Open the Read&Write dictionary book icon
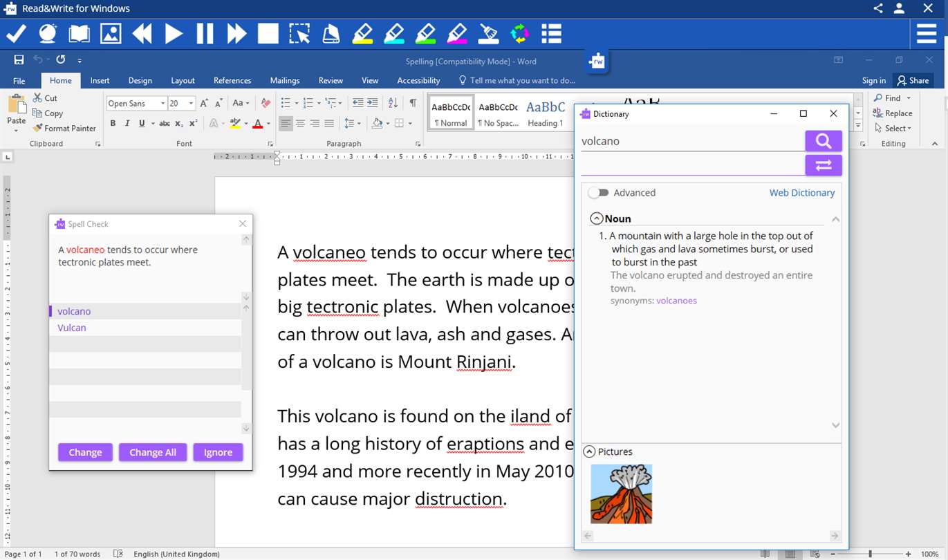The image size is (948, 560). tap(79, 33)
